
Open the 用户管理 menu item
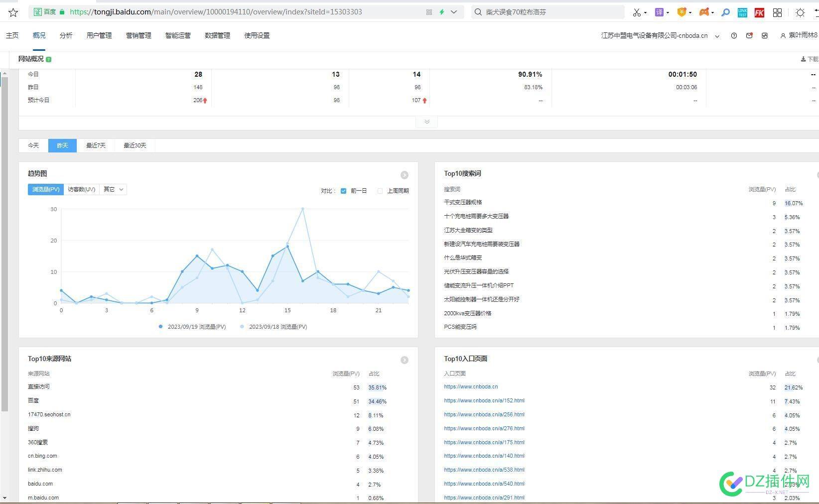tap(99, 35)
